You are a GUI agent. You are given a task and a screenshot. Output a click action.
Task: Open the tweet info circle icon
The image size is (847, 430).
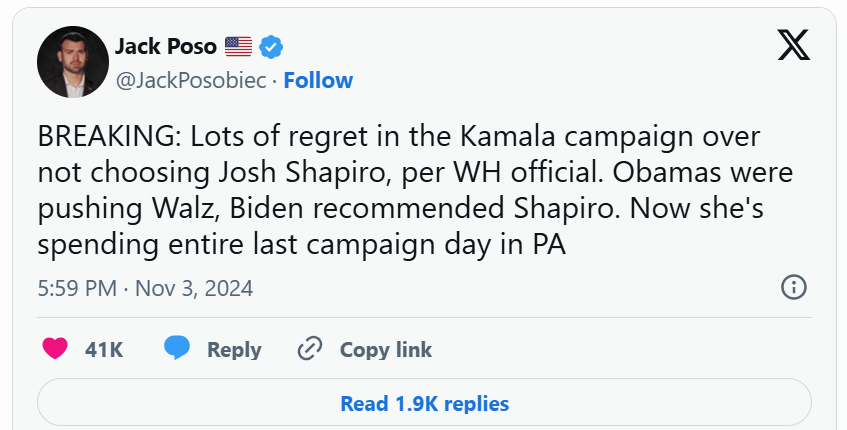(793, 288)
